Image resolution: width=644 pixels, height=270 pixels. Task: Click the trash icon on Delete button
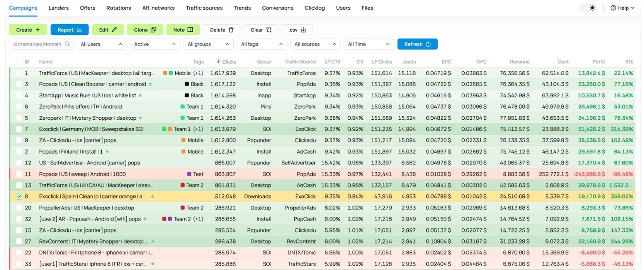[231, 30]
